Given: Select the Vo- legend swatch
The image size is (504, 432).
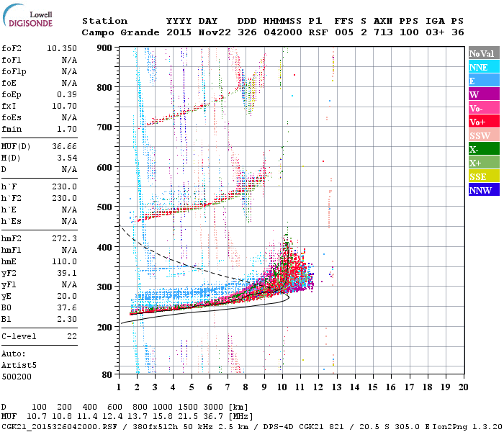Looking at the screenshot, I should [484, 108].
